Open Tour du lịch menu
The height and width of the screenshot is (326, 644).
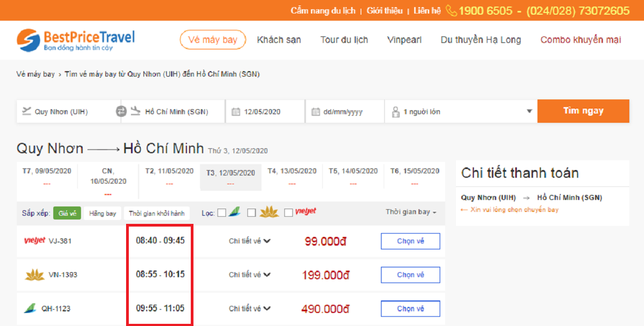344,40
